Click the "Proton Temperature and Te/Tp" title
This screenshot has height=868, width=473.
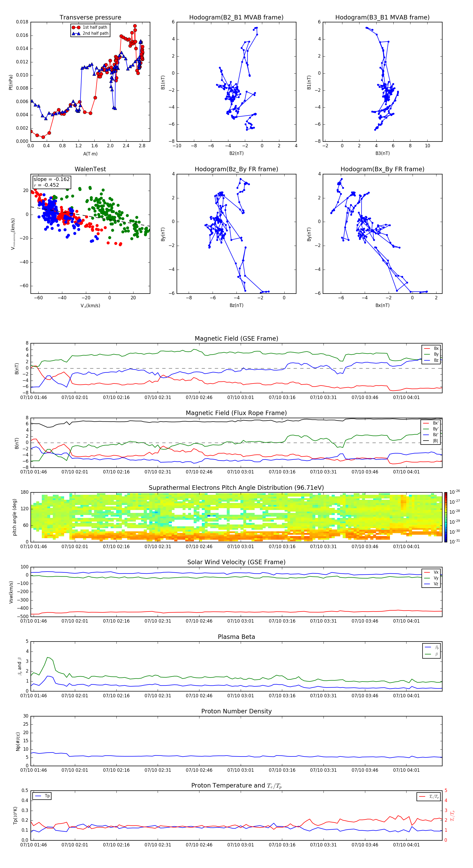pyautogui.click(x=236, y=786)
